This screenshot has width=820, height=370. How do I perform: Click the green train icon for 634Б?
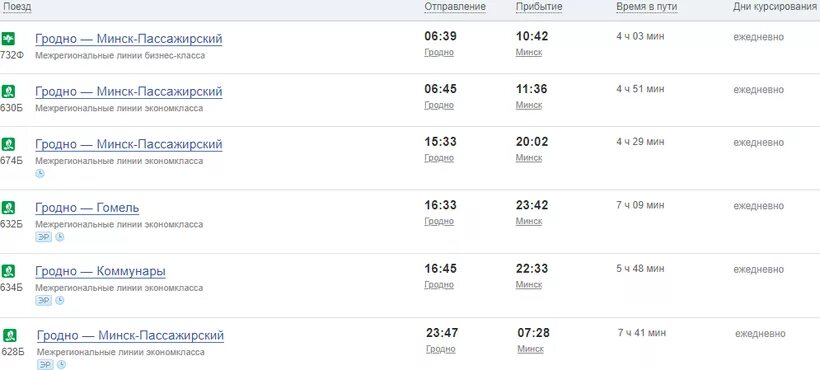8,271
